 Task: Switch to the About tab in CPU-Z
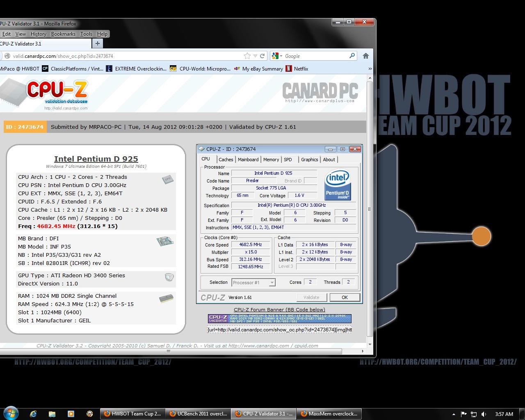(329, 160)
